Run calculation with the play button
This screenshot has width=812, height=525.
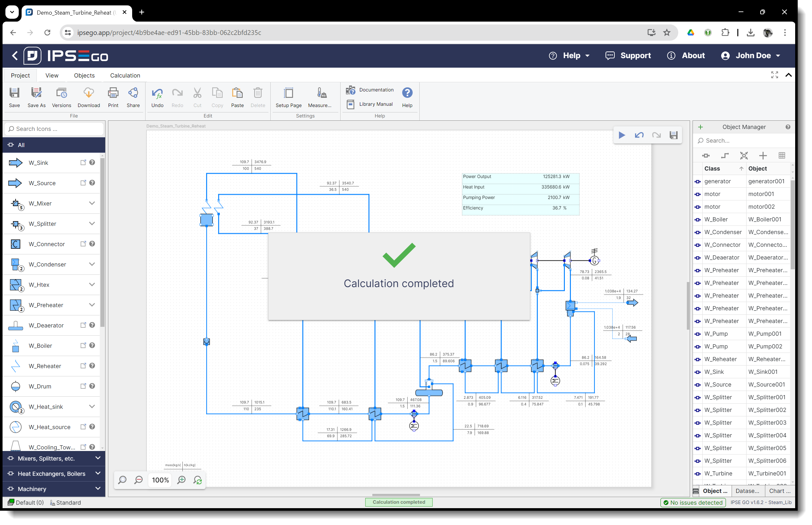pyautogui.click(x=621, y=135)
